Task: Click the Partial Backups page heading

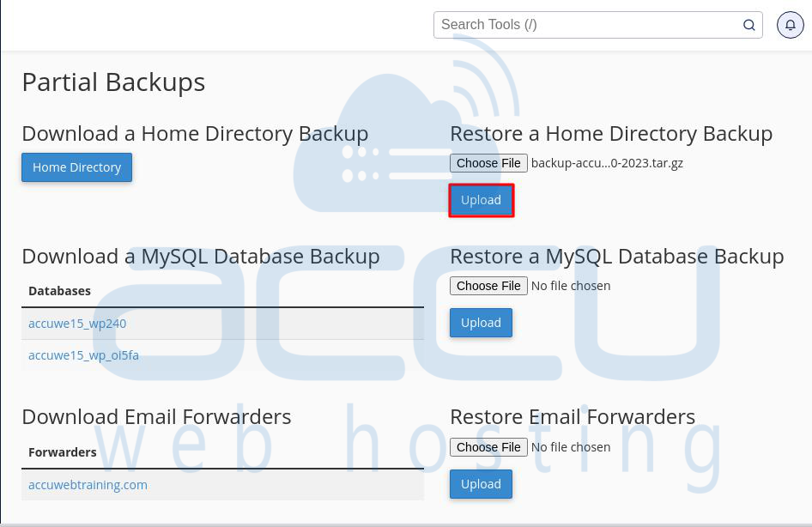Action: click(x=113, y=82)
